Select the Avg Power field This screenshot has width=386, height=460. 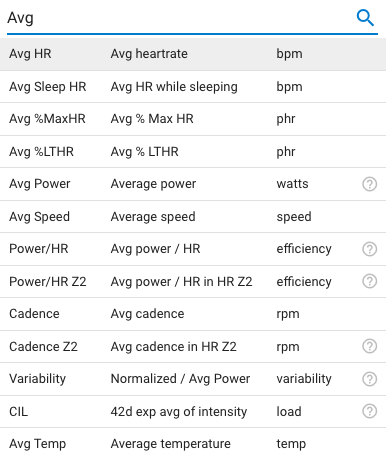pos(193,184)
